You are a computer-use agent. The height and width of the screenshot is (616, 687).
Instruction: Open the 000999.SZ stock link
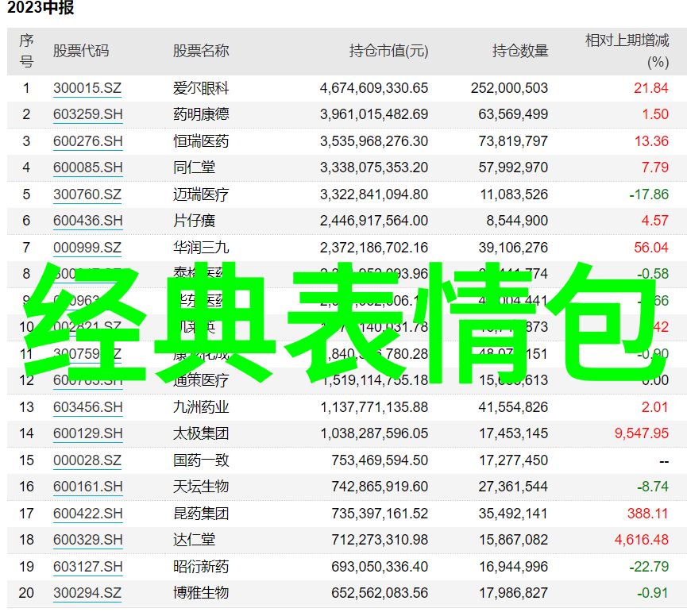tap(87, 248)
